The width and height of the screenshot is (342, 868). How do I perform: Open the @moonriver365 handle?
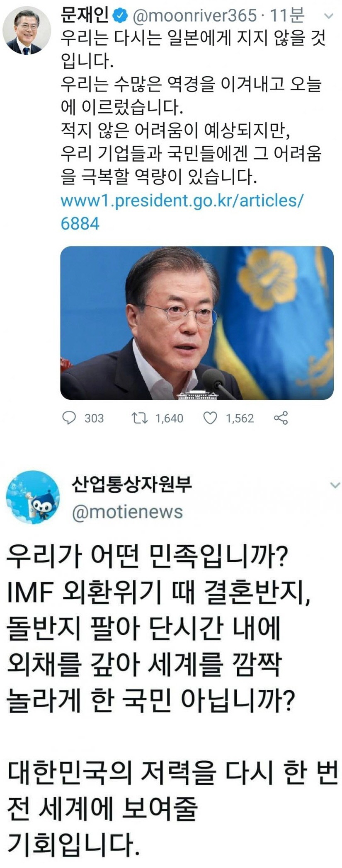[x=195, y=16]
